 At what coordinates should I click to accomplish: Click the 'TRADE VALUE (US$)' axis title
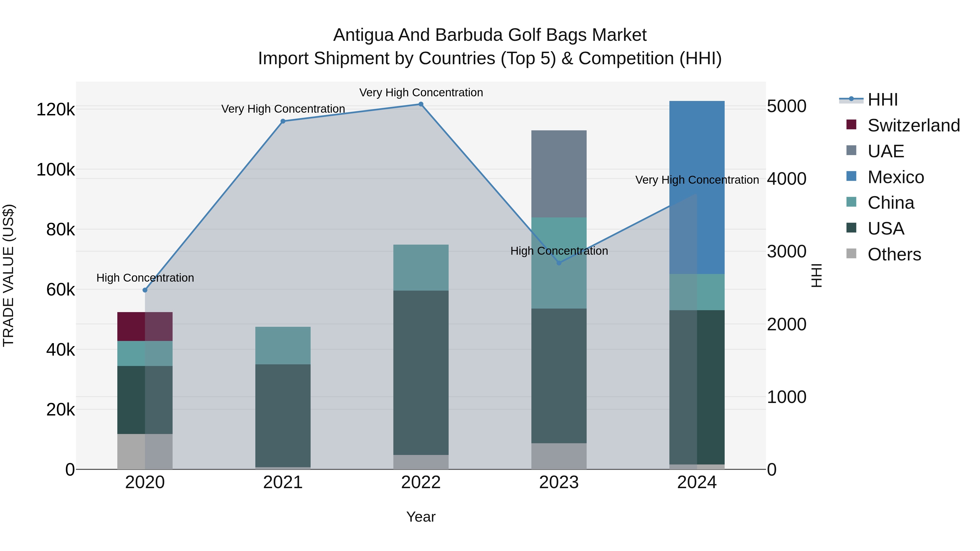tap(8, 275)
